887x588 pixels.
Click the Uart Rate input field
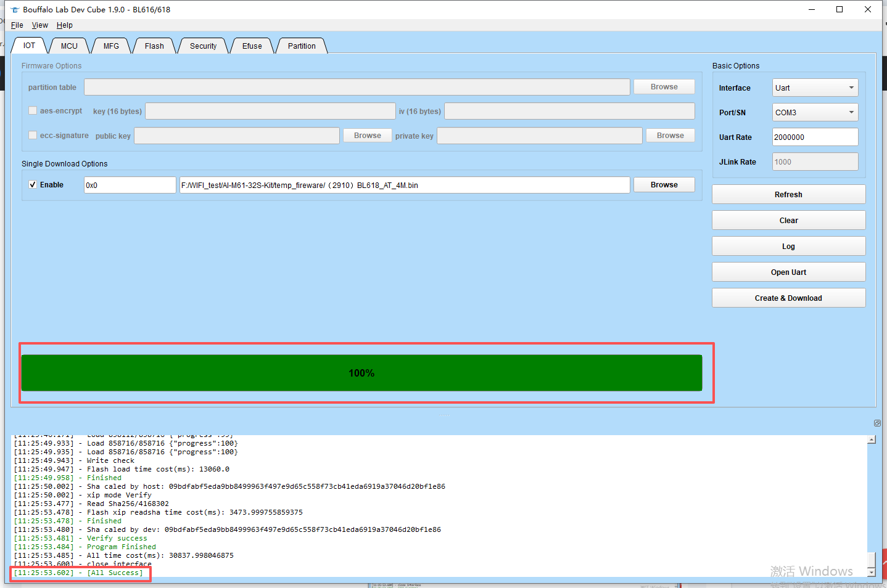[x=814, y=137]
